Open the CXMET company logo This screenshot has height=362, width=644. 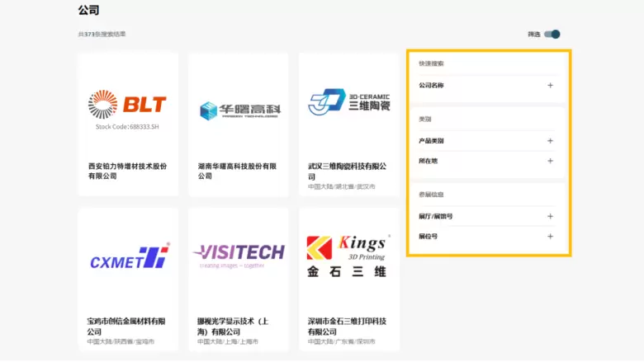(x=130, y=256)
